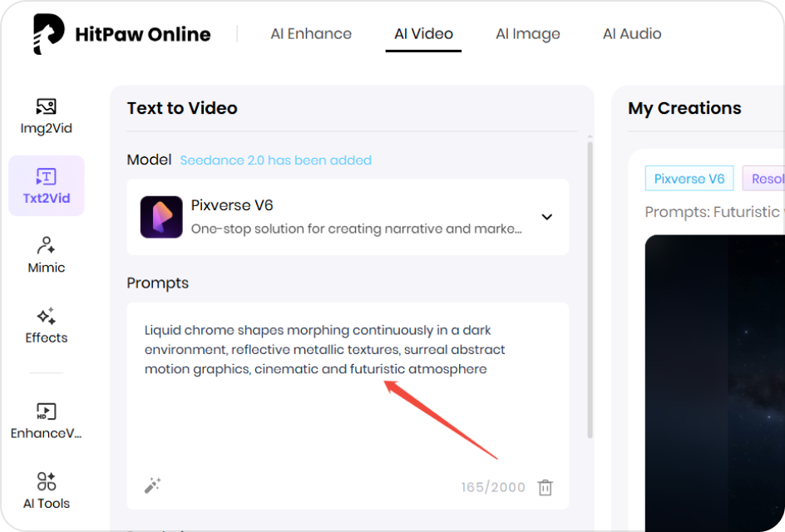
Task: Click the Model section label
Action: click(149, 160)
